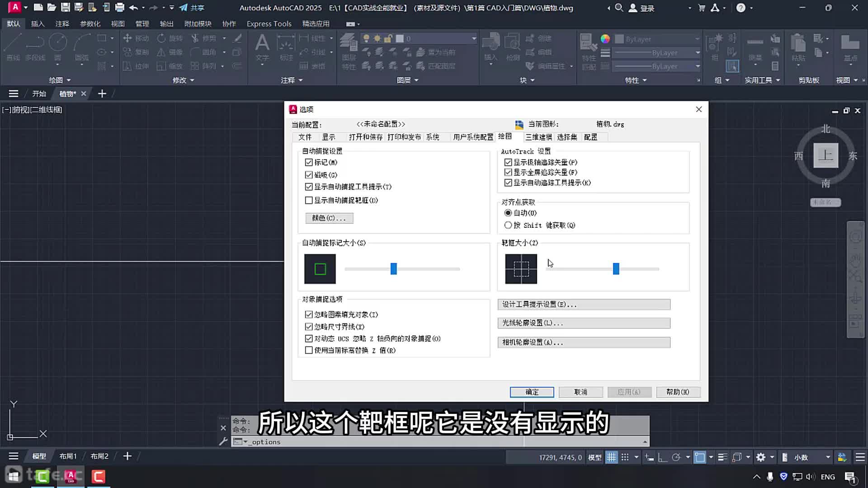Switch to 显示 tab in options dialog

[329, 137]
